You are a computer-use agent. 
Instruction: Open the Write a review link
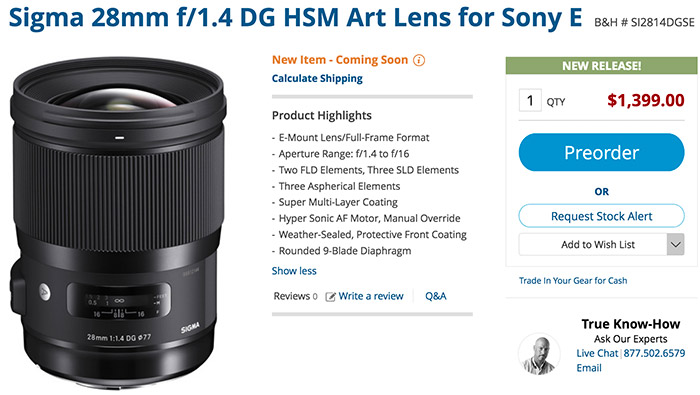371,296
